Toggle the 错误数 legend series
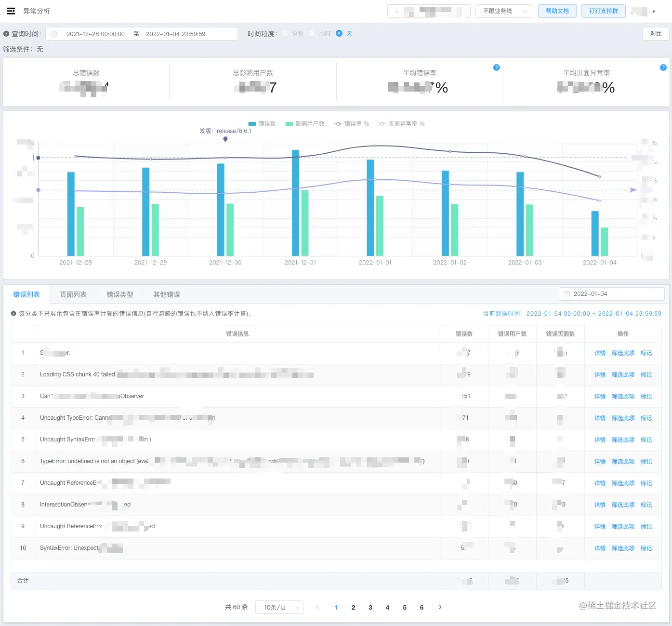Image resolution: width=672 pixels, height=626 pixels. [262, 124]
